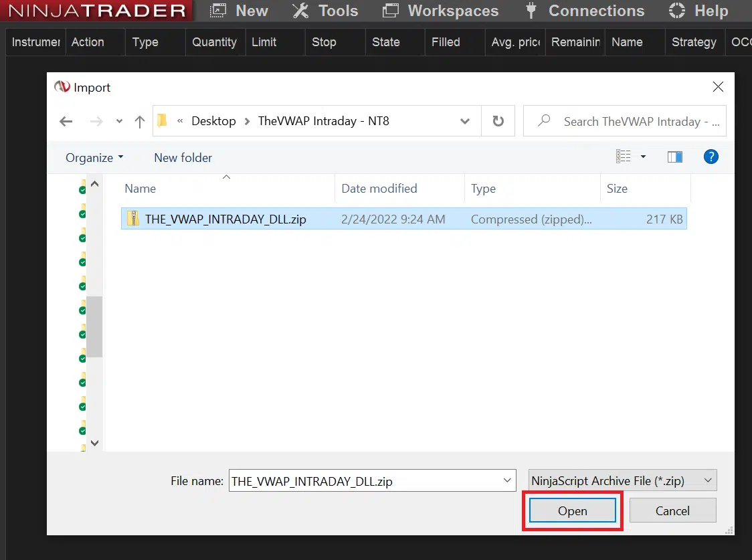
Task: Refresh the folder view
Action: pos(498,121)
